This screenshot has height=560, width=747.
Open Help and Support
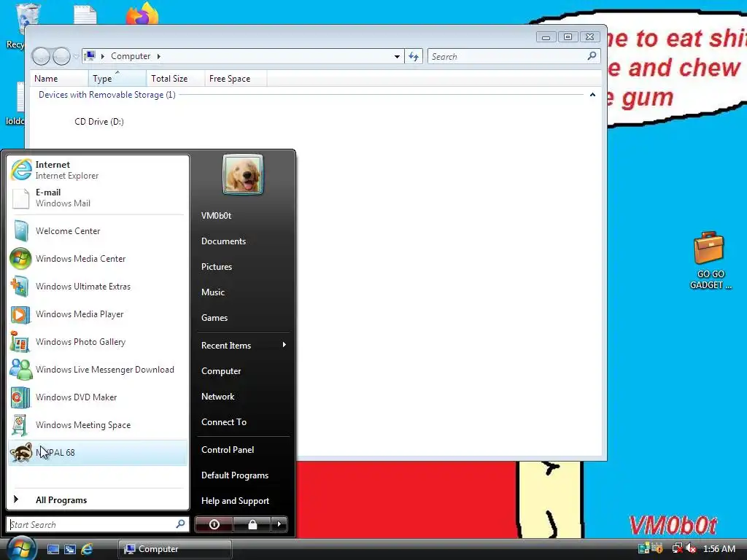click(x=243, y=501)
